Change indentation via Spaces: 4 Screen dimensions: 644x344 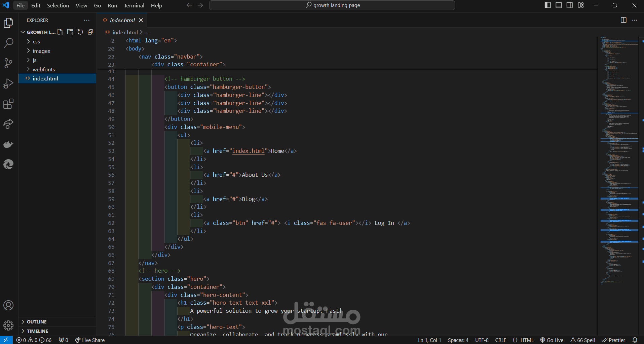click(458, 340)
